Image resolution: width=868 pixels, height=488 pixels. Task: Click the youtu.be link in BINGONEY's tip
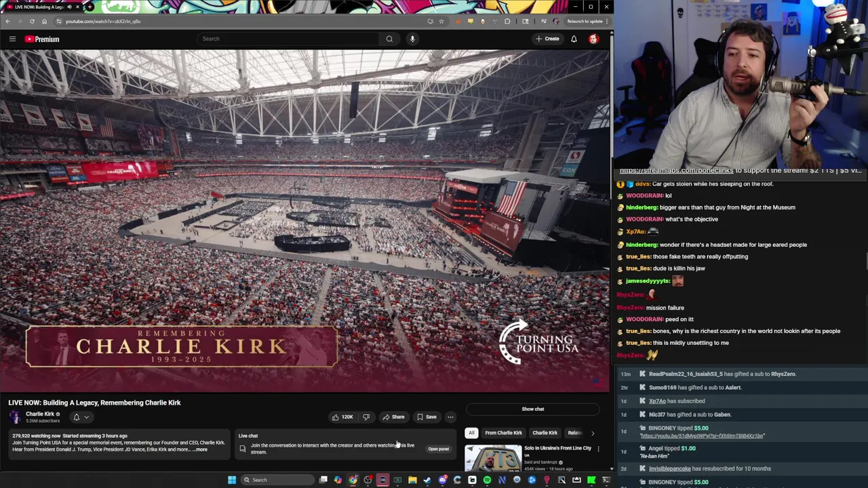(703, 436)
